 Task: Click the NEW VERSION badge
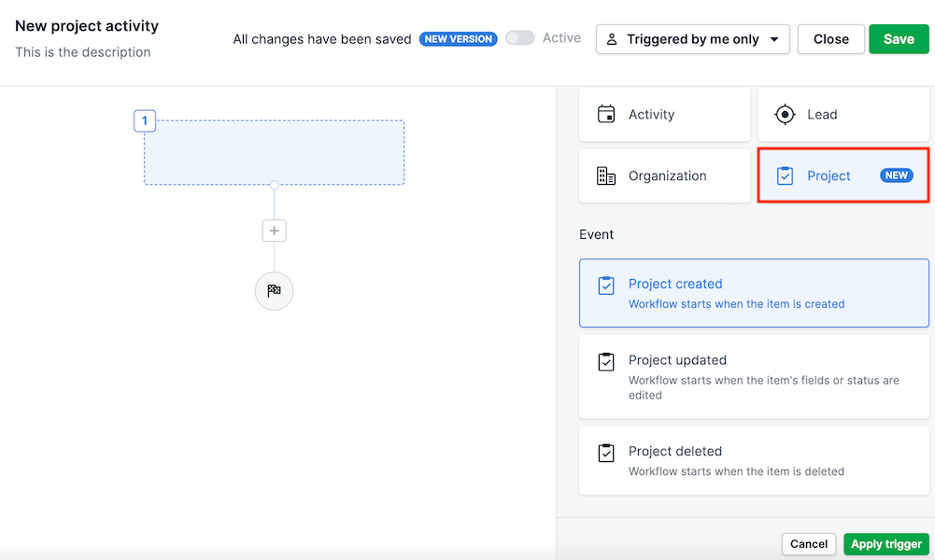click(x=458, y=38)
